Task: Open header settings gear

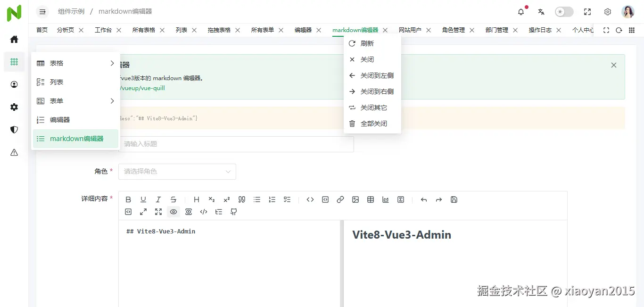Action: click(x=608, y=12)
